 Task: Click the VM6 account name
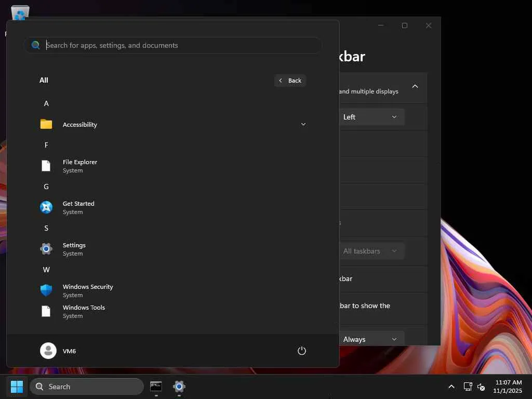pos(69,351)
